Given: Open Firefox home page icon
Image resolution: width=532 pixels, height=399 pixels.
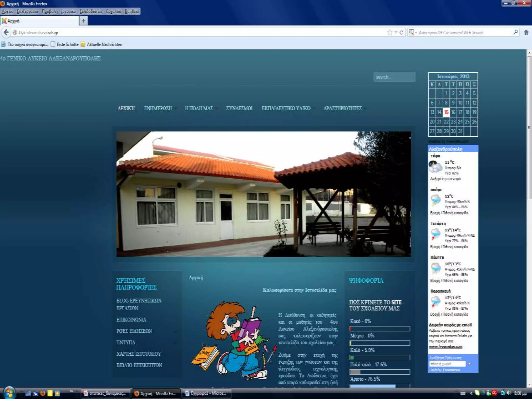Looking at the screenshot, I should (526, 32).
